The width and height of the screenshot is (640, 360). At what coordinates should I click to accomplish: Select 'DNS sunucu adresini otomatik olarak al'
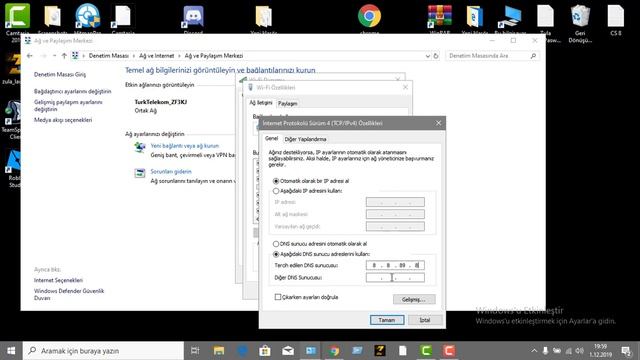click(276, 244)
